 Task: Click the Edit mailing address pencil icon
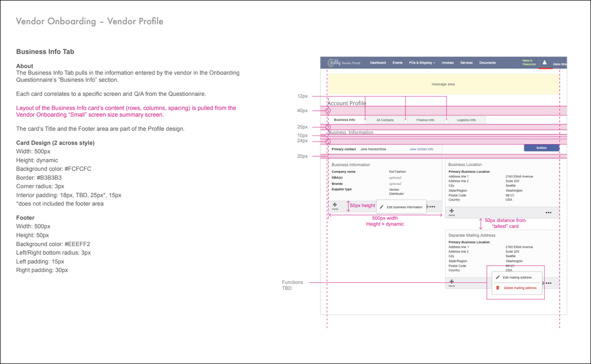point(498,277)
